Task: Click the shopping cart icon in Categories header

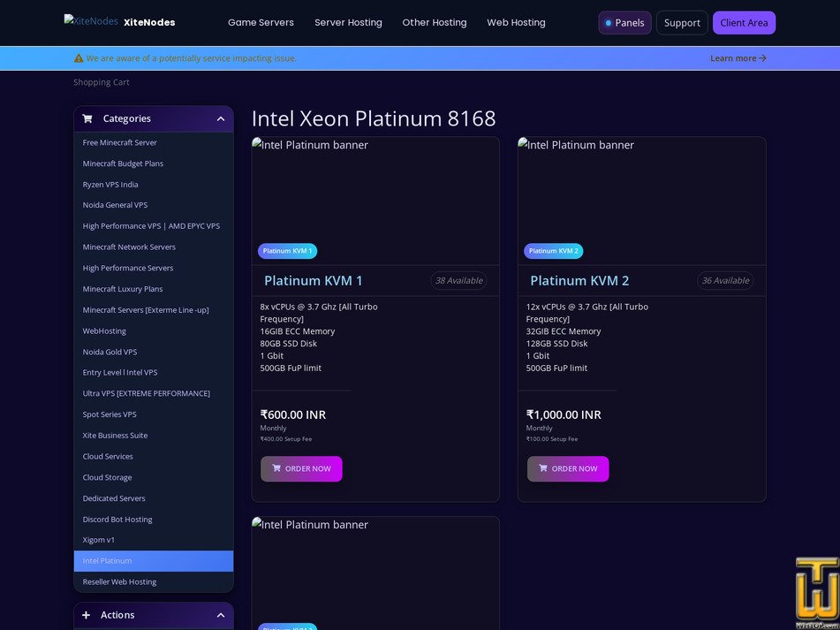Action: tap(87, 119)
